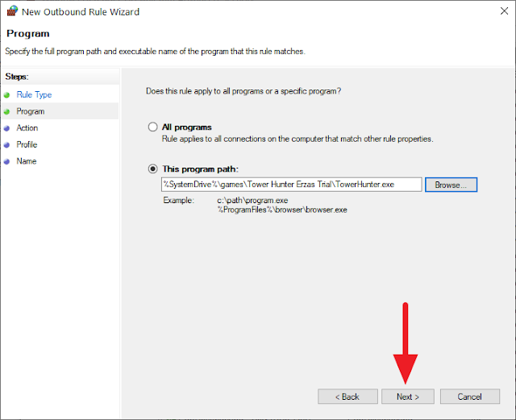Click the All programs label text

click(x=186, y=127)
